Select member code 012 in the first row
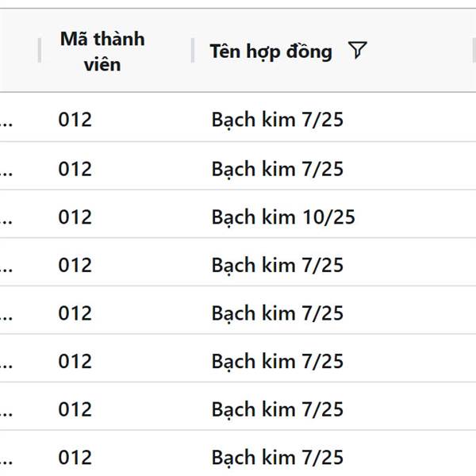Image resolution: width=476 pixels, height=476 pixels. 75,120
